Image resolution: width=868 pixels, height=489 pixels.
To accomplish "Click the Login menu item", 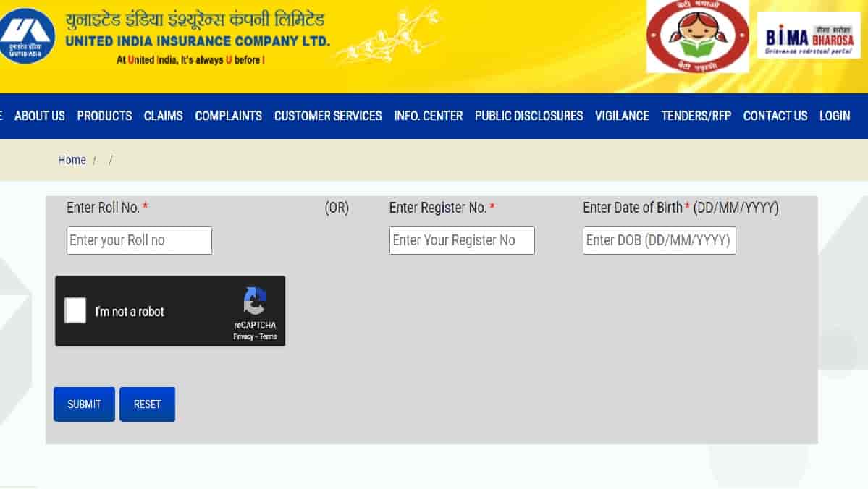I will point(835,116).
